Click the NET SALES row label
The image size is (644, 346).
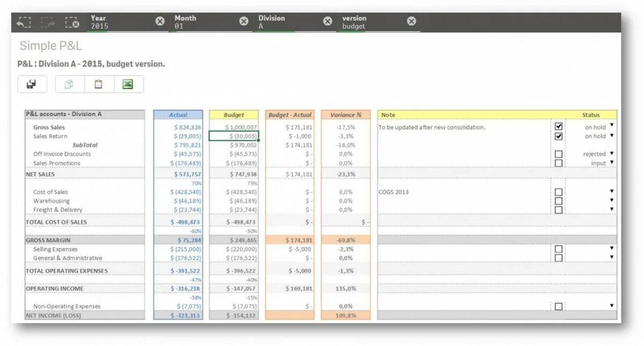point(40,174)
